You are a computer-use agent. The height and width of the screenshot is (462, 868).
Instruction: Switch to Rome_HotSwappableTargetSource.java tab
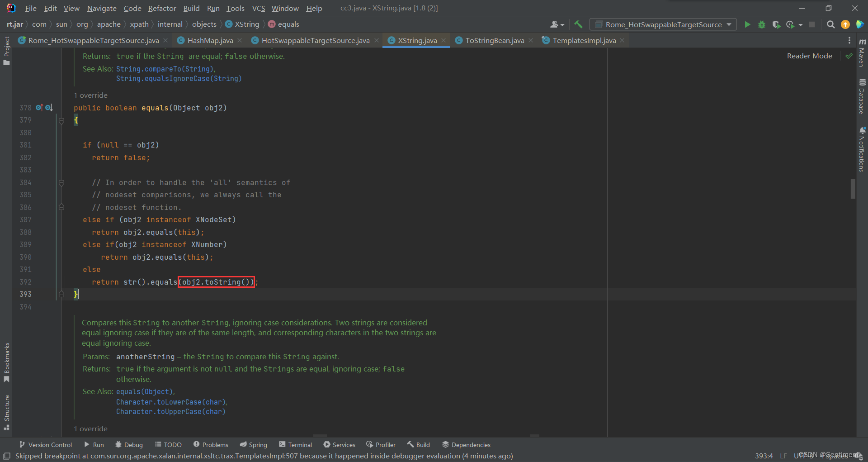(93, 41)
